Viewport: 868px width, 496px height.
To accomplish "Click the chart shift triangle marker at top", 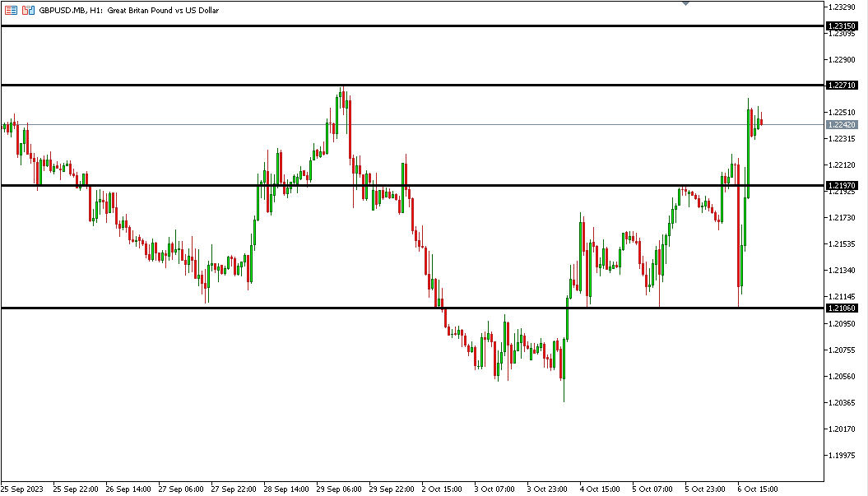I will click(686, 2).
